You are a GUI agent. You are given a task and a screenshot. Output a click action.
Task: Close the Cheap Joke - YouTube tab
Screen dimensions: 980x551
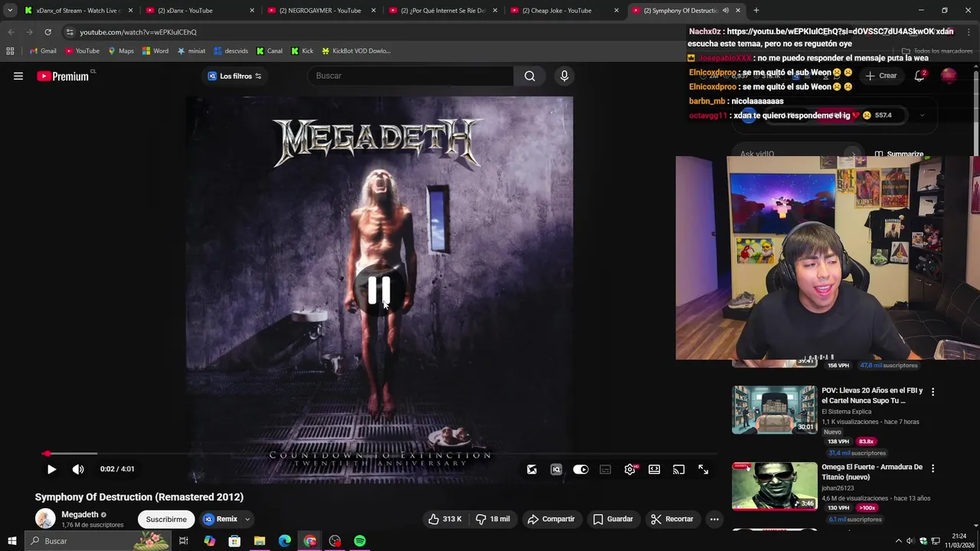click(x=616, y=11)
